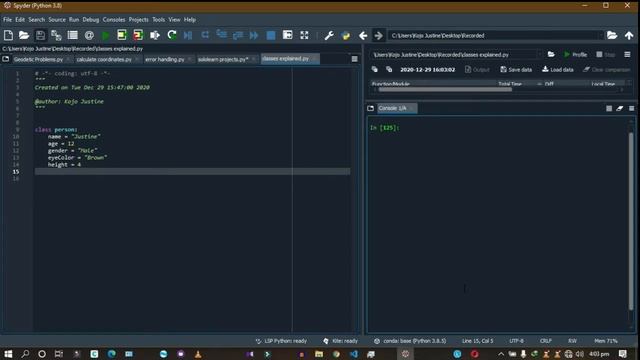Open the Tools menu
This screenshot has height=360, width=640.
[x=158, y=20]
